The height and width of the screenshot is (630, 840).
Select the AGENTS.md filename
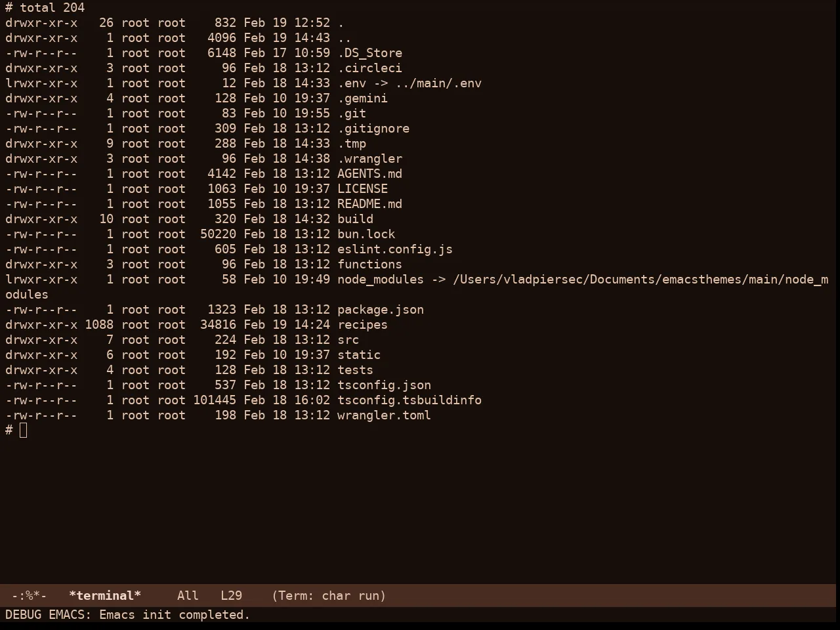(369, 174)
